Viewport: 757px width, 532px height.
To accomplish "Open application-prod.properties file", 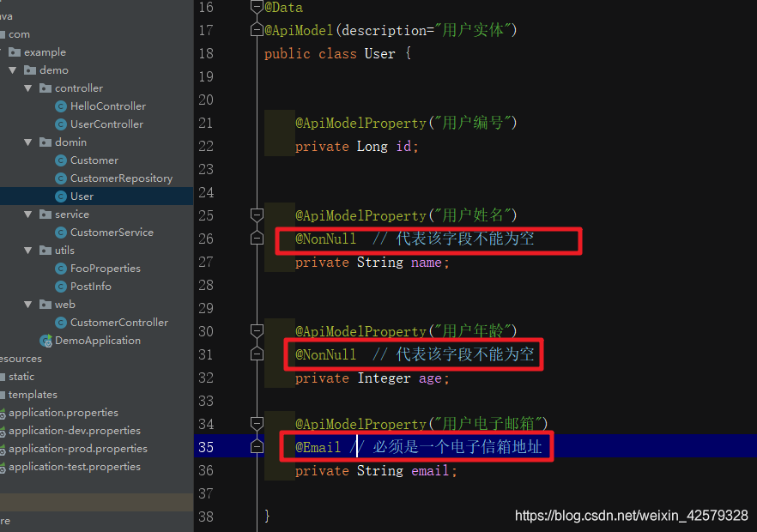I will (78, 449).
